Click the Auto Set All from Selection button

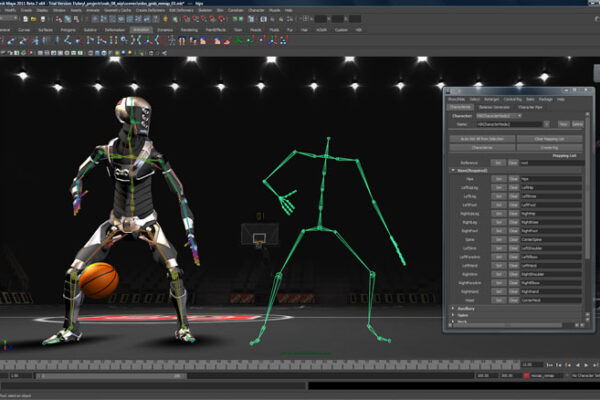tap(482, 139)
